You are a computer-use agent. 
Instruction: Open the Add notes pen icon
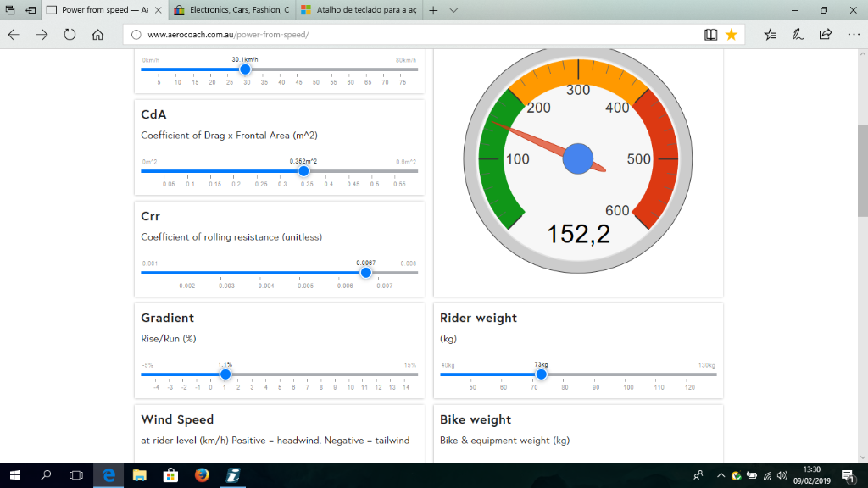(x=798, y=35)
